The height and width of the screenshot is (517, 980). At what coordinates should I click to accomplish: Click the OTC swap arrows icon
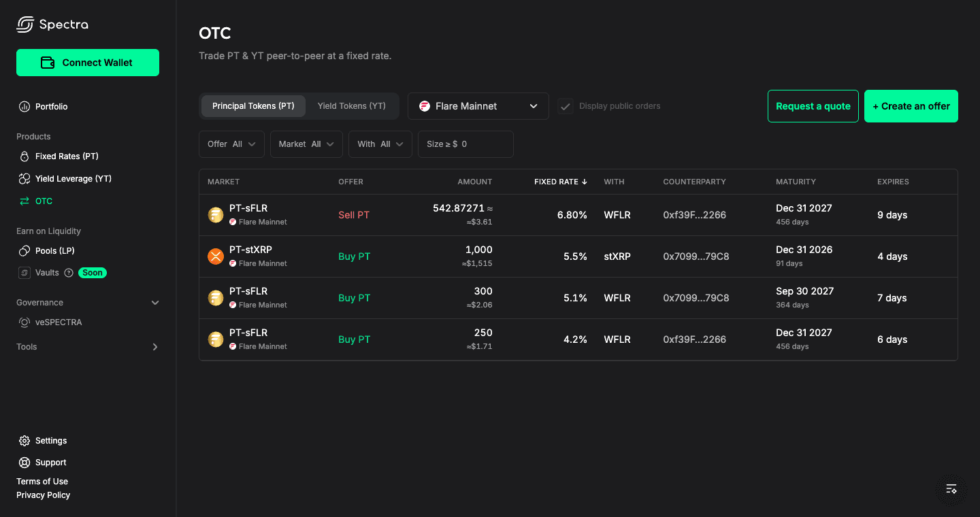point(24,201)
